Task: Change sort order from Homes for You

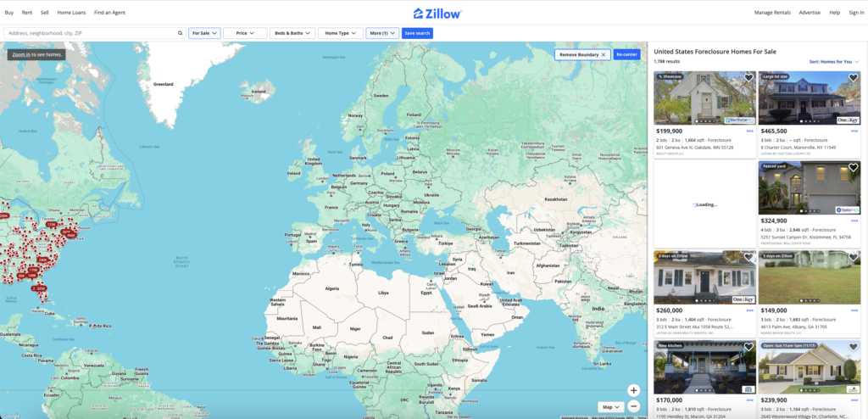Action: click(x=834, y=62)
